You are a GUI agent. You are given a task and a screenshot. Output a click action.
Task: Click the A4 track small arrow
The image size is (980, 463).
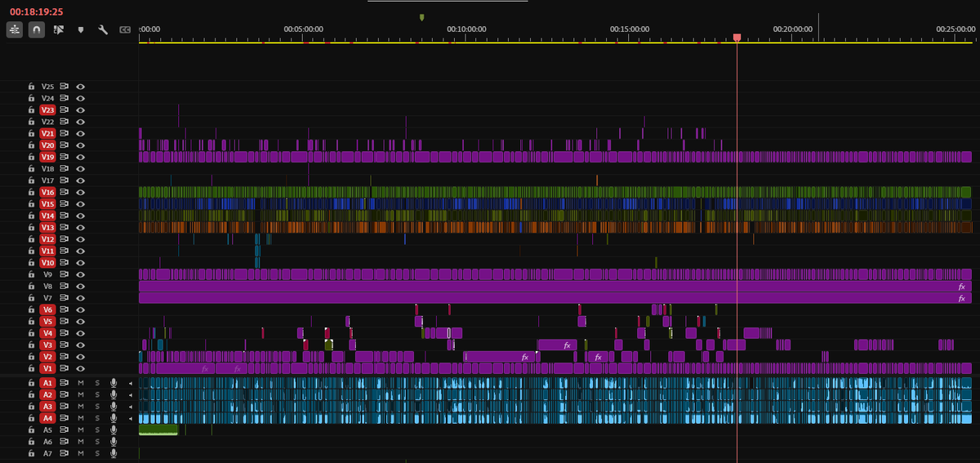131,418
